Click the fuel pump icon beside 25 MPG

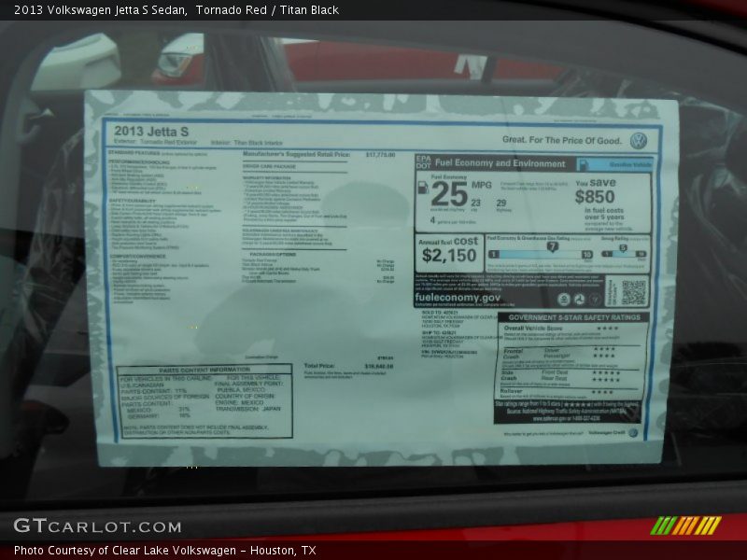(x=423, y=188)
